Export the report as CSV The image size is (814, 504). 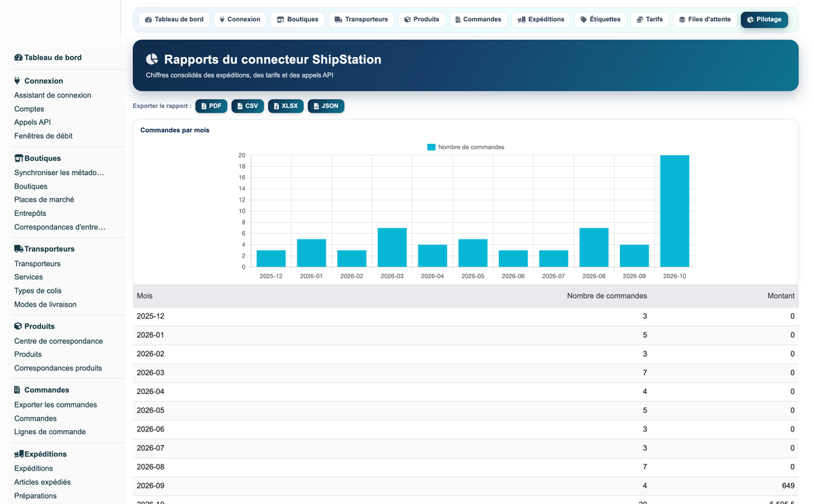(x=248, y=106)
